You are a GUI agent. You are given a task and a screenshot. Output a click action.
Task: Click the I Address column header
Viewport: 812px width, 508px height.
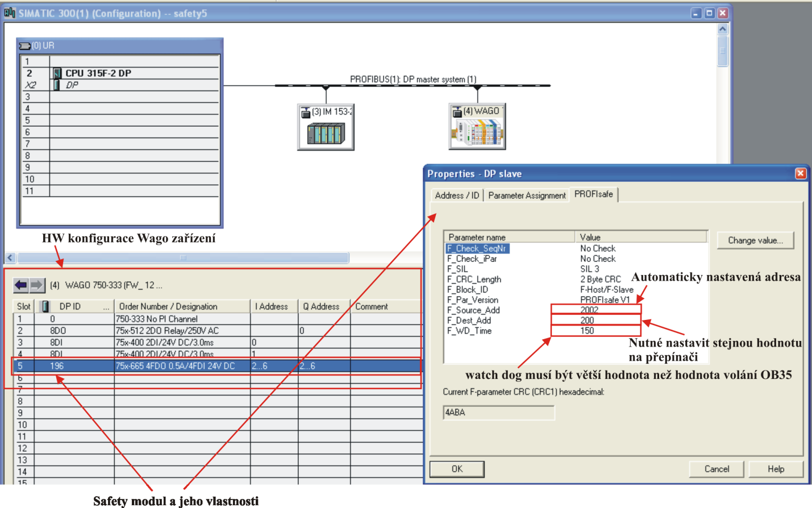[x=274, y=306]
